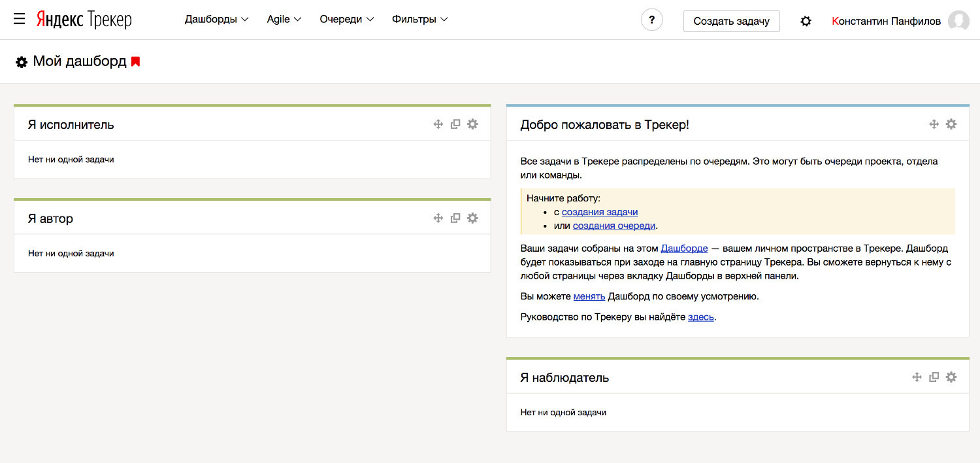Click the help question mark icon
This screenshot has width=980, height=463.
tap(651, 20)
